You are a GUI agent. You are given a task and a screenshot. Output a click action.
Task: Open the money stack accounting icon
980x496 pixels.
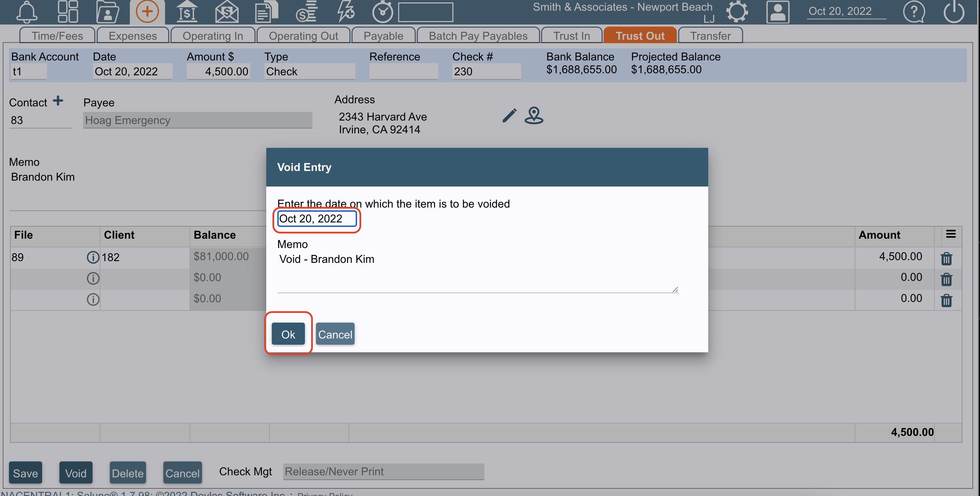pyautogui.click(x=306, y=11)
